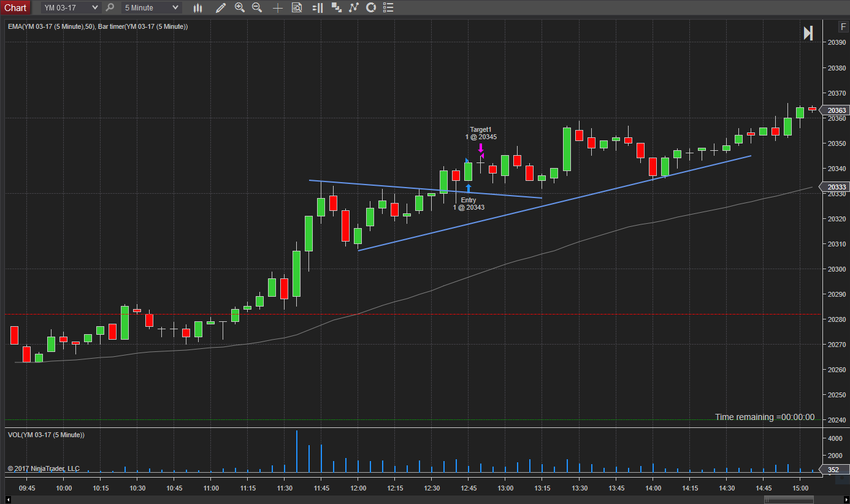Image resolution: width=850 pixels, height=504 pixels.
Task: Select the magenta Target1 down arrow marker
Action: point(481,148)
